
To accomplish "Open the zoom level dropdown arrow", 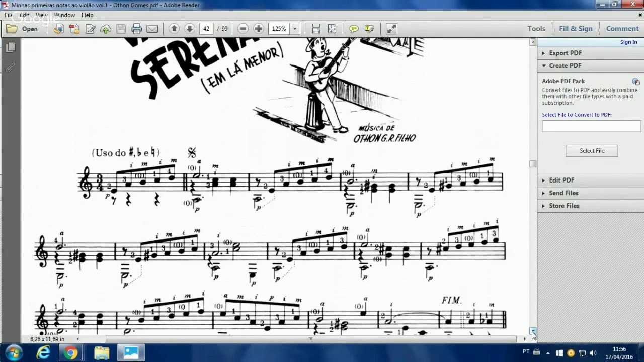I will [295, 29].
